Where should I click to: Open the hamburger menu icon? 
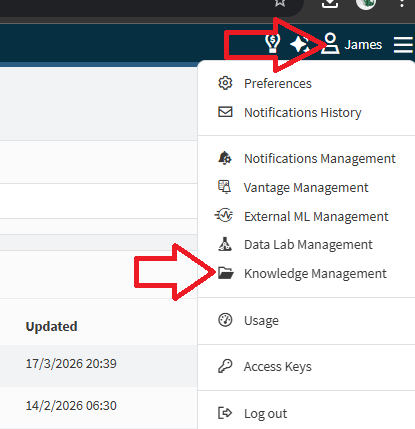tap(403, 45)
